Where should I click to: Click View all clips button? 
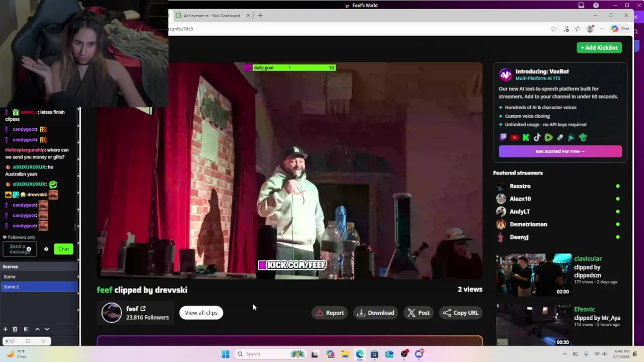coord(201,313)
